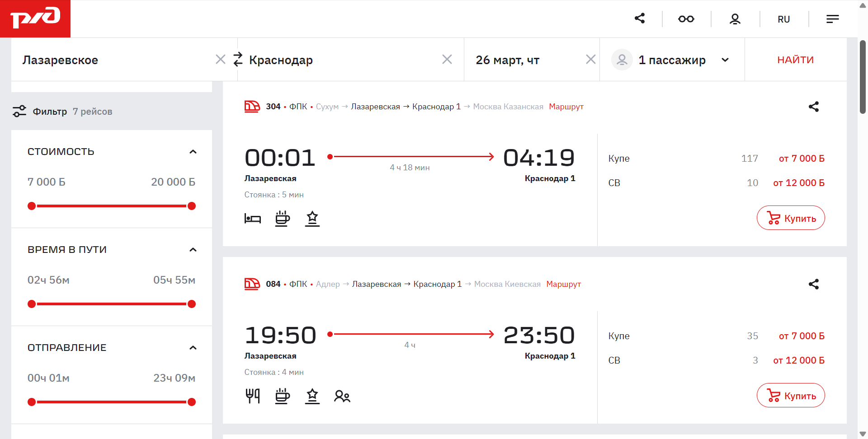Screen dimensions: 868x439
Task: Click the minimum price slider handle
Action: (x=32, y=206)
